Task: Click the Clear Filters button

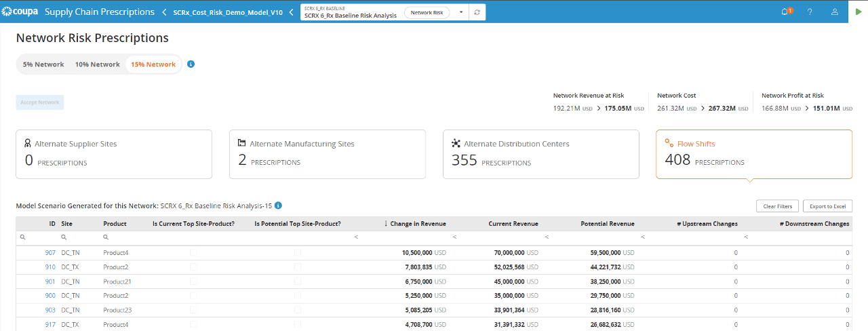Action: 778,206
